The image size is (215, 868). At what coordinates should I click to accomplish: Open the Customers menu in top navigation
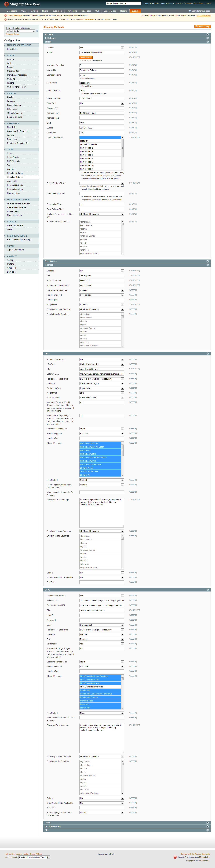coord(57,11)
